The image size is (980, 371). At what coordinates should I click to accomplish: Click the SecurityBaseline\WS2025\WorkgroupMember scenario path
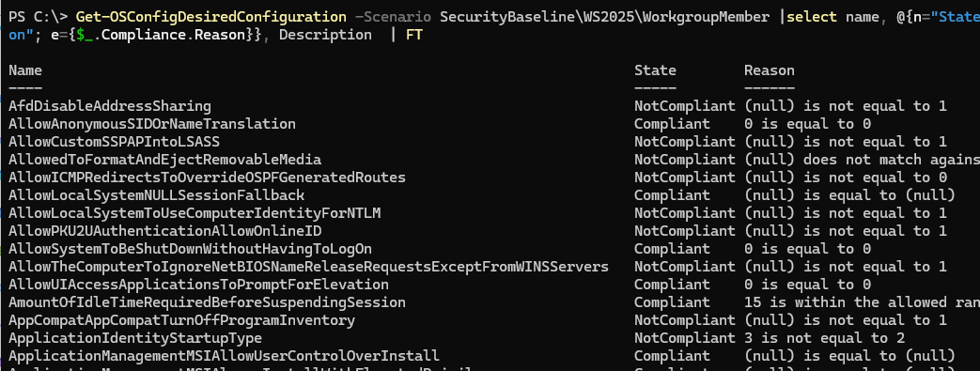pos(604,17)
